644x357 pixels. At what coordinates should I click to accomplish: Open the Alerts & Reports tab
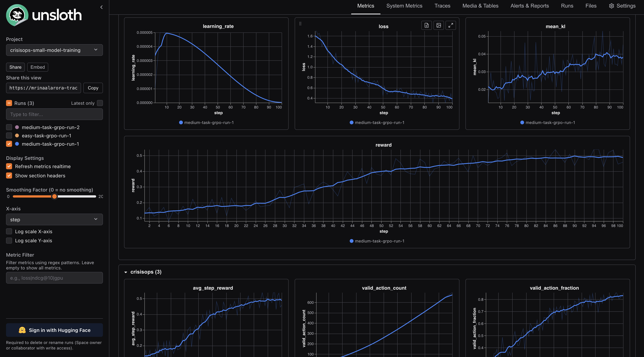coord(530,6)
